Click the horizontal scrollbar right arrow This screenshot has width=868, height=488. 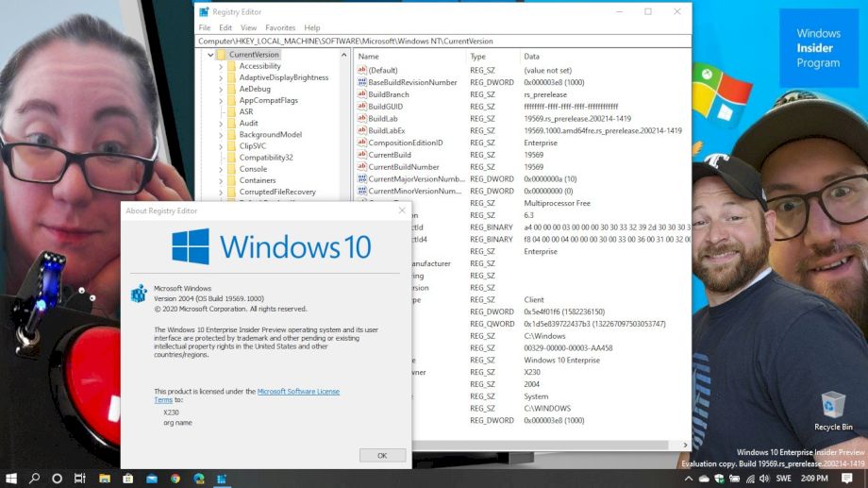click(685, 445)
